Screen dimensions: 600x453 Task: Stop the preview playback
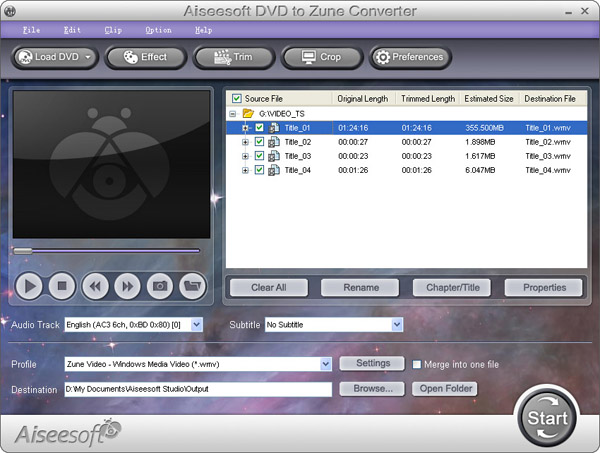62,286
